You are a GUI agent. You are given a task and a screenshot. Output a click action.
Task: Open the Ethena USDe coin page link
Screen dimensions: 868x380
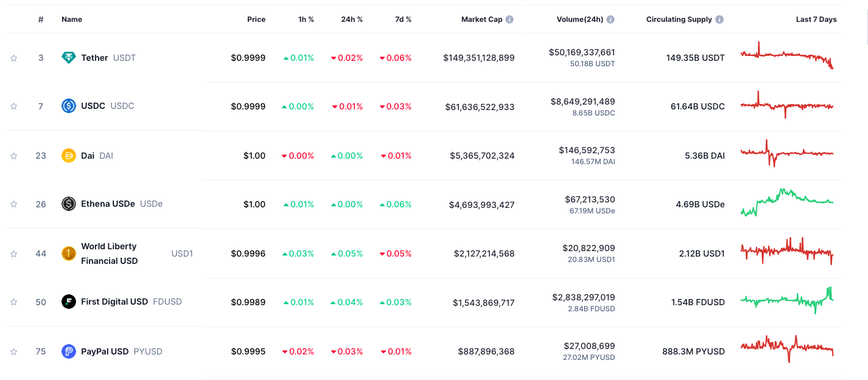108,204
